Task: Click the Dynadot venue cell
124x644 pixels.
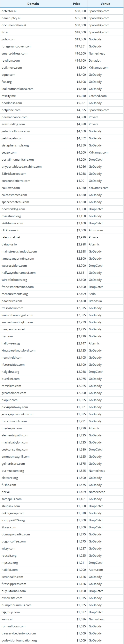Action: pos(95,60)
